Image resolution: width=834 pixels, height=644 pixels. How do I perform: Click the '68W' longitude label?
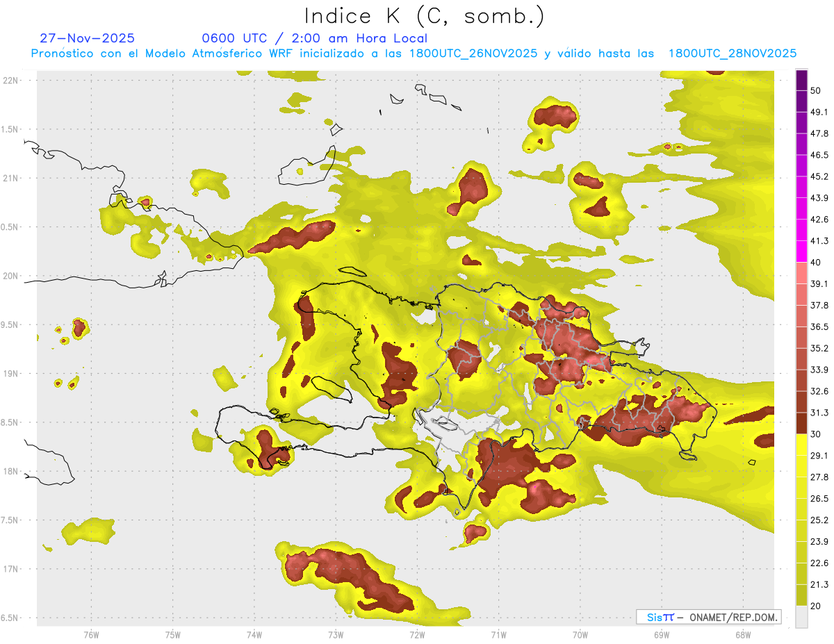743,634
